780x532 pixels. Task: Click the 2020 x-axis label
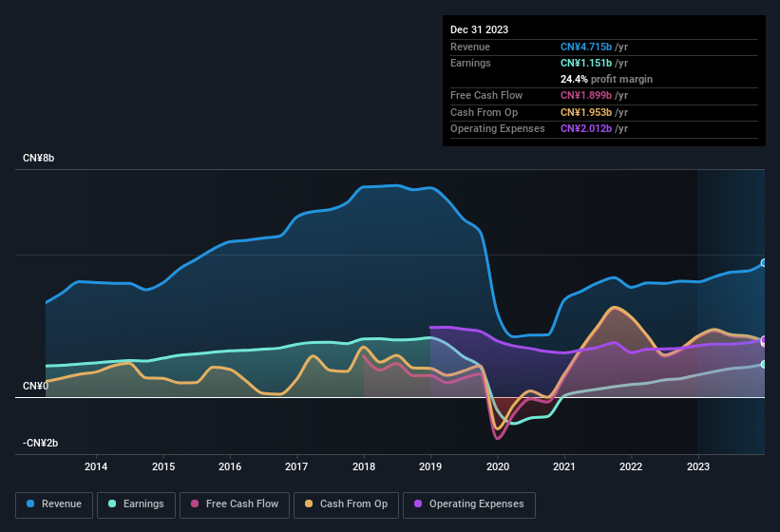pyautogui.click(x=498, y=466)
